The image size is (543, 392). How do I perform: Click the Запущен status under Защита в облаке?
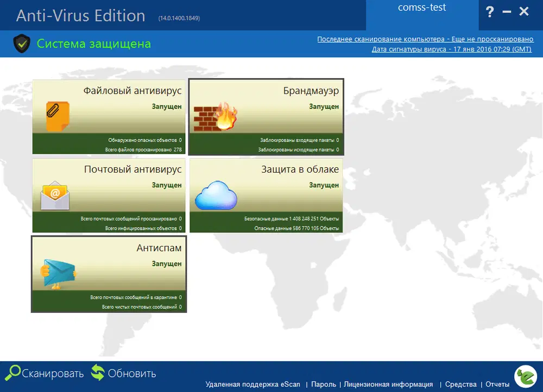pyautogui.click(x=324, y=185)
